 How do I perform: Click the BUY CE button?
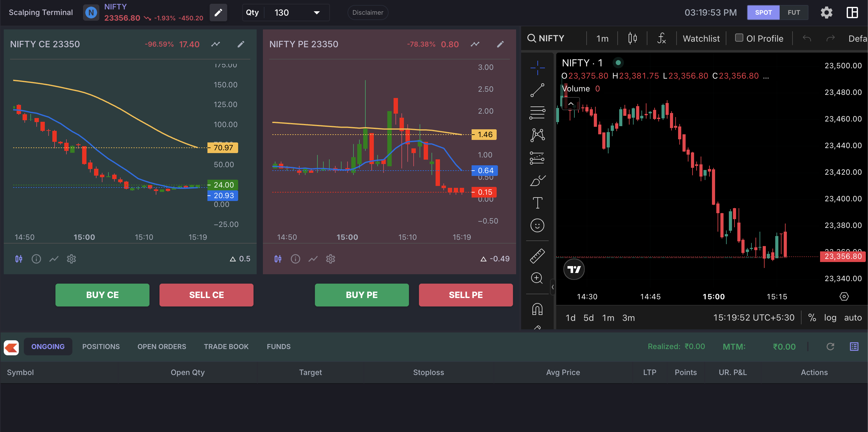coord(102,295)
